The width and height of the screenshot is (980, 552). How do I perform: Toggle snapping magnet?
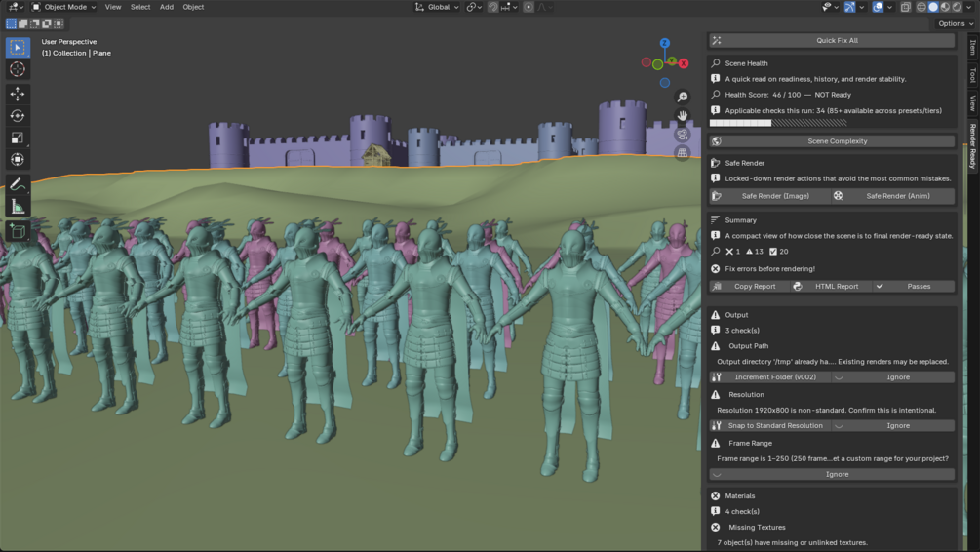pyautogui.click(x=493, y=7)
